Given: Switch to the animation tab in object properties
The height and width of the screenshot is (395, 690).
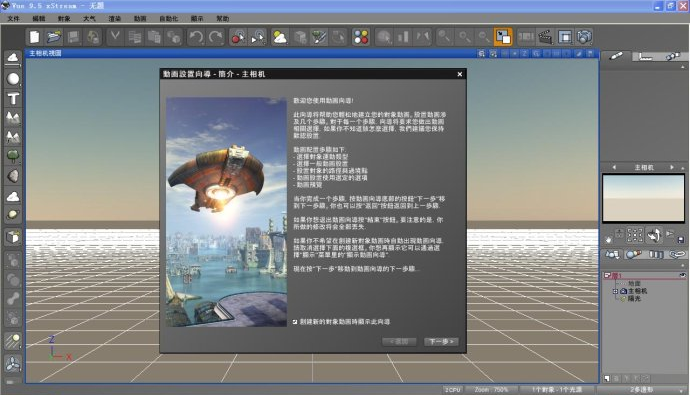Looking at the screenshot, I should [673, 56].
